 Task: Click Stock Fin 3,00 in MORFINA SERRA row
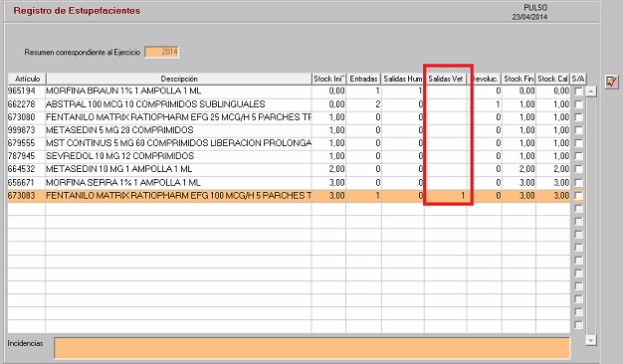[526, 183]
